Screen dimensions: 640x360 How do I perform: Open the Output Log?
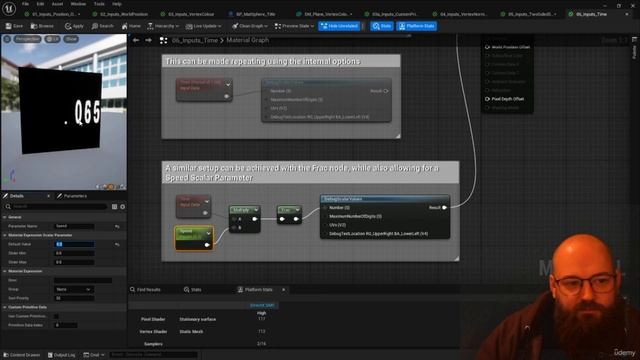62,355
